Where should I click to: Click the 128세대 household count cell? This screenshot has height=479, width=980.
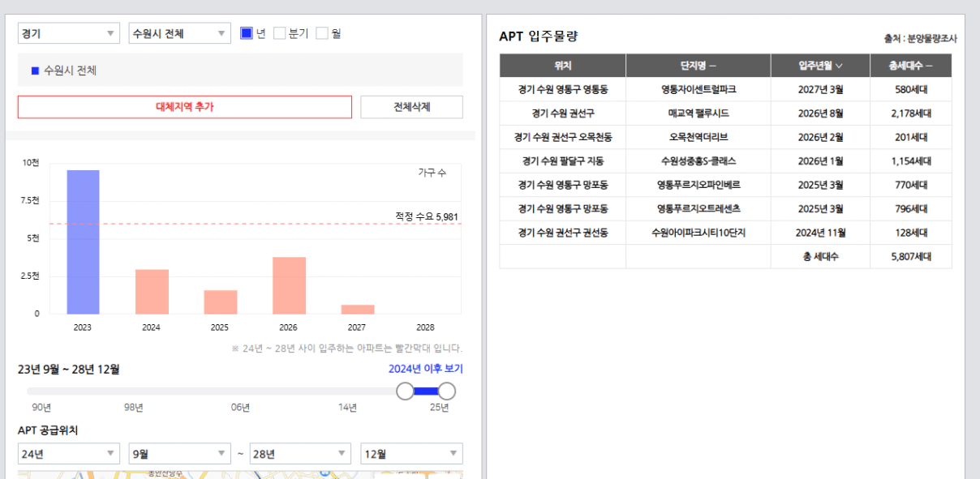[910, 233]
